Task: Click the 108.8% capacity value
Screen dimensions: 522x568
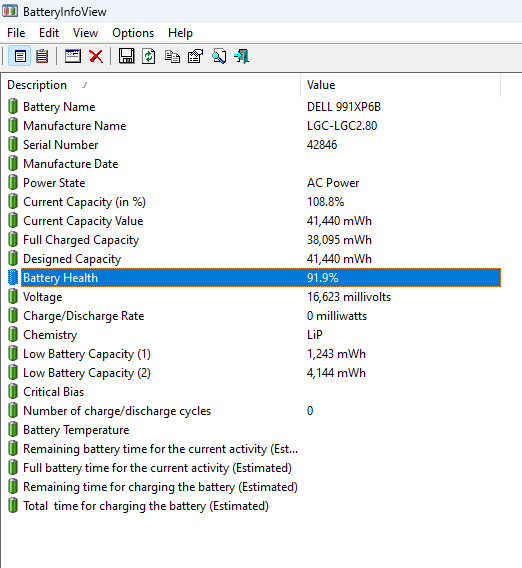Action: click(x=325, y=202)
